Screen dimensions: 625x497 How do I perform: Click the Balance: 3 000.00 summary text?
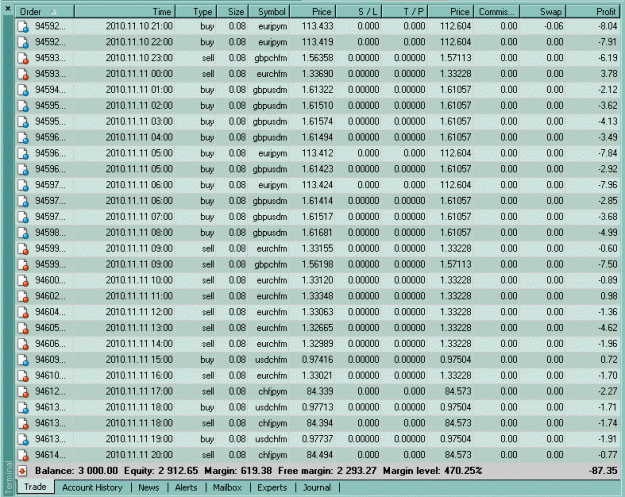(76, 471)
